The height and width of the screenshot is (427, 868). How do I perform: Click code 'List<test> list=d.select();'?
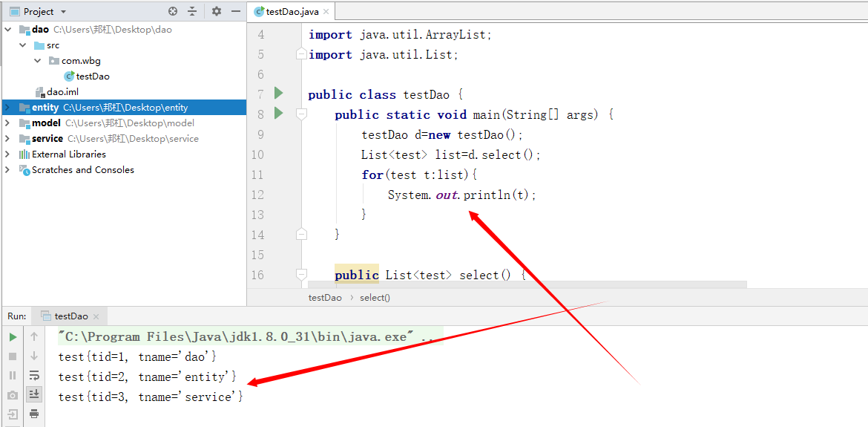tap(450, 154)
